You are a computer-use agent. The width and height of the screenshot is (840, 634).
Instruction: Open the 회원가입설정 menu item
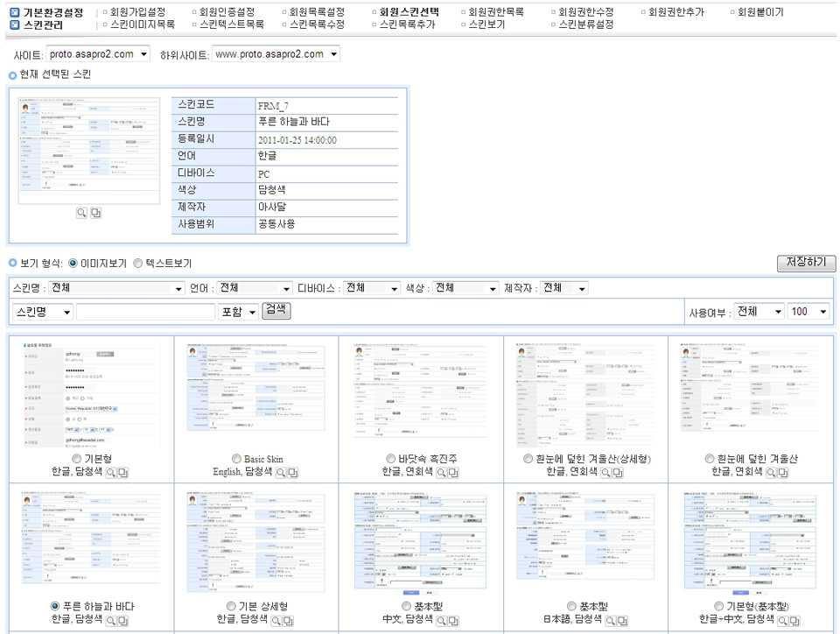pos(139,12)
